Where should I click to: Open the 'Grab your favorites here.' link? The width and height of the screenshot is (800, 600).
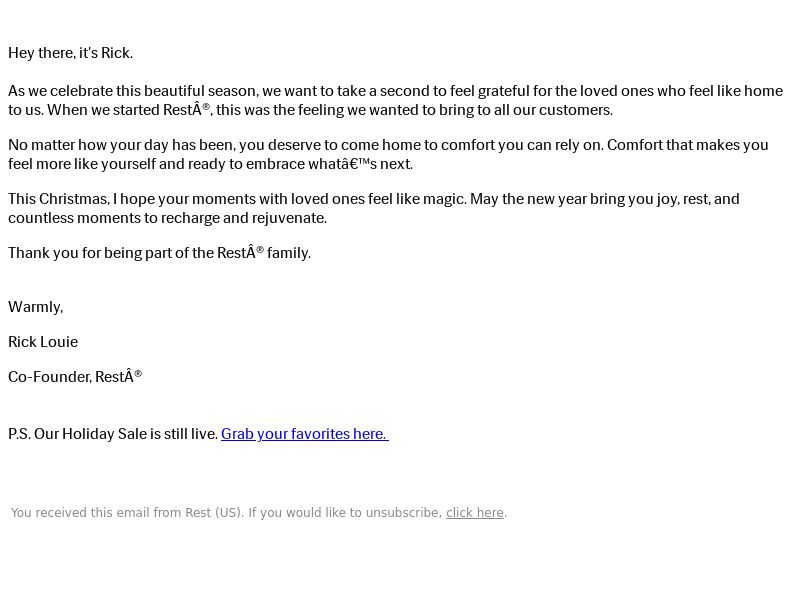(305, 434)
